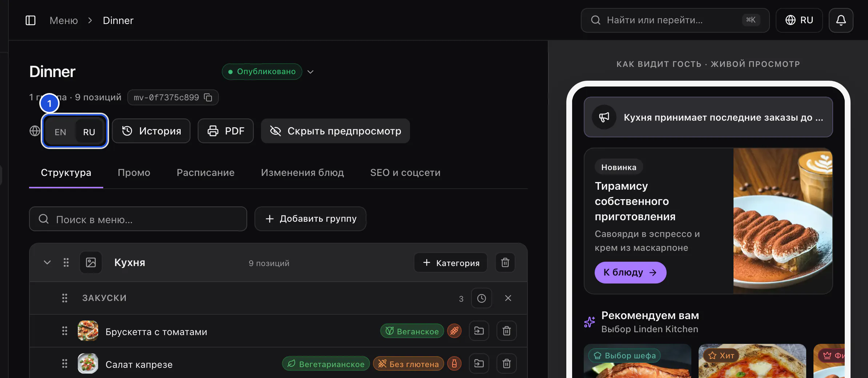Move Брускетта с томатами to another category
868x378 pixels.
(479, 331)
